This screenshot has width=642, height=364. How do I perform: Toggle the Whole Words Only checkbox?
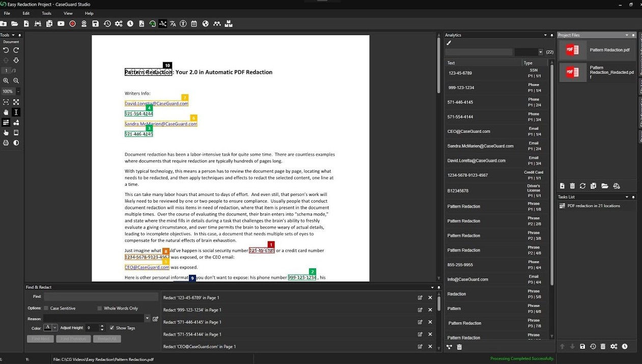click(100, 309)
